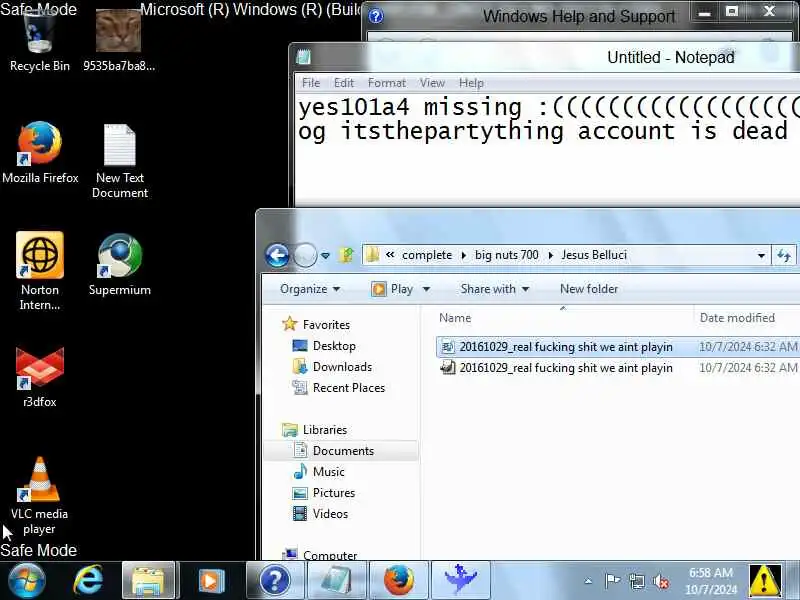
Task: Open the New Text Document file
Action: [x=120, y=161]
